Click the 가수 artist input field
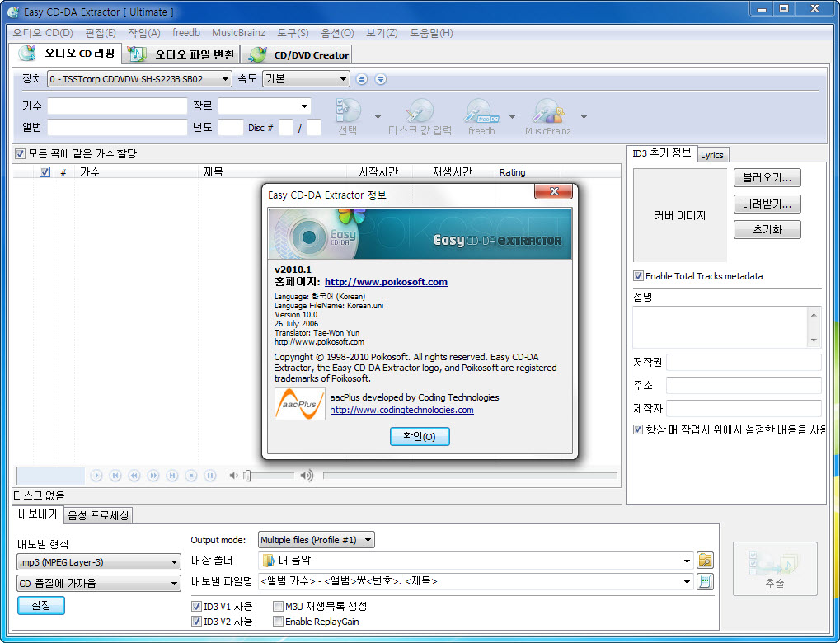The image size is (840, 643). 117,106
